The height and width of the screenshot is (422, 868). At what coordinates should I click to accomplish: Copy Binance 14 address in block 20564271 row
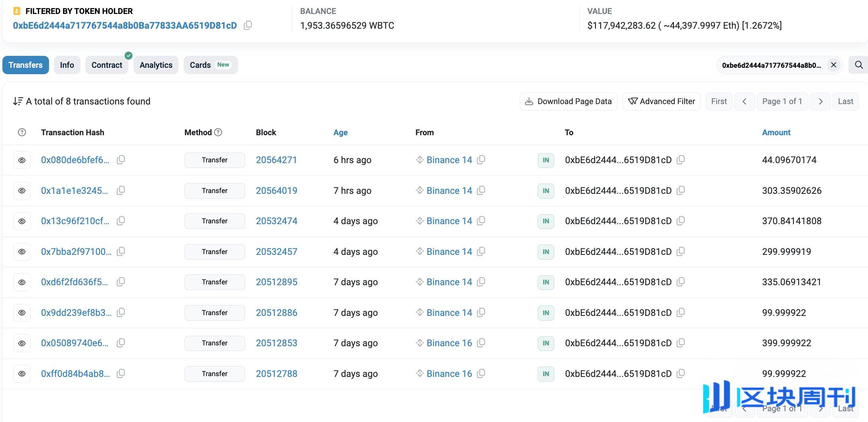[481, 160]
